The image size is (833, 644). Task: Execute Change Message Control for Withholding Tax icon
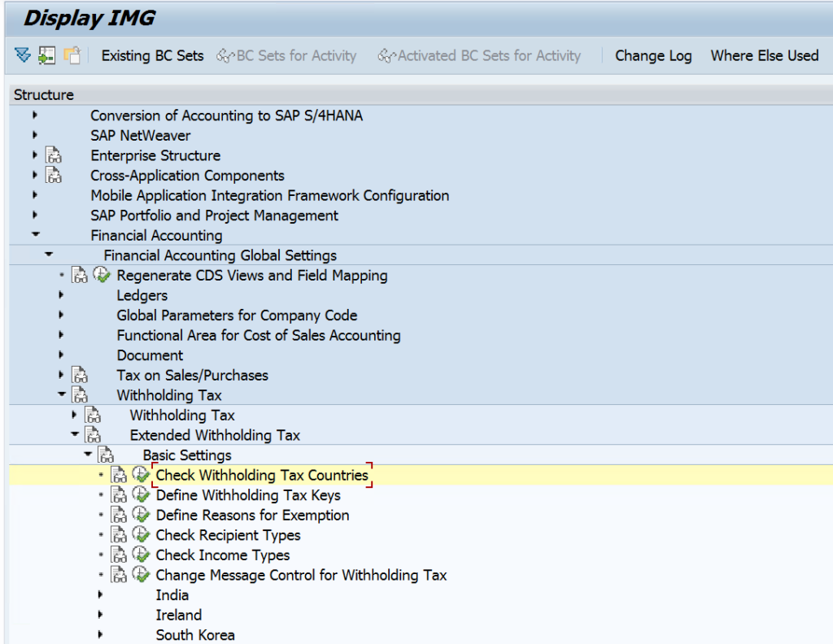point(141,574)
